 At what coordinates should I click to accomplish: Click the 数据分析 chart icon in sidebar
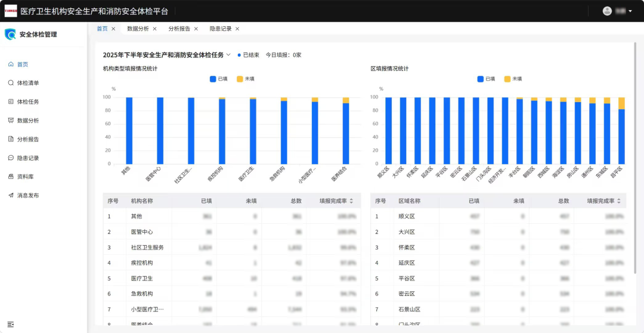click(x=11, y=121)
